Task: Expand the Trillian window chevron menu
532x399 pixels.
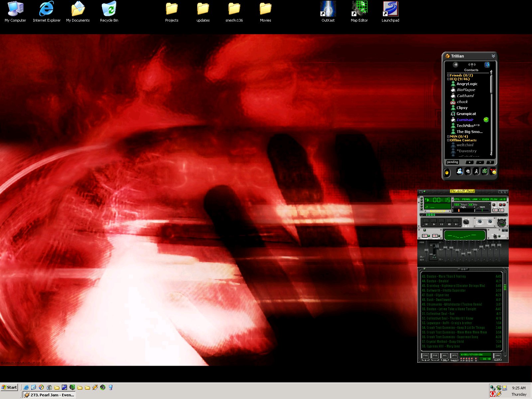Action: 493,56
